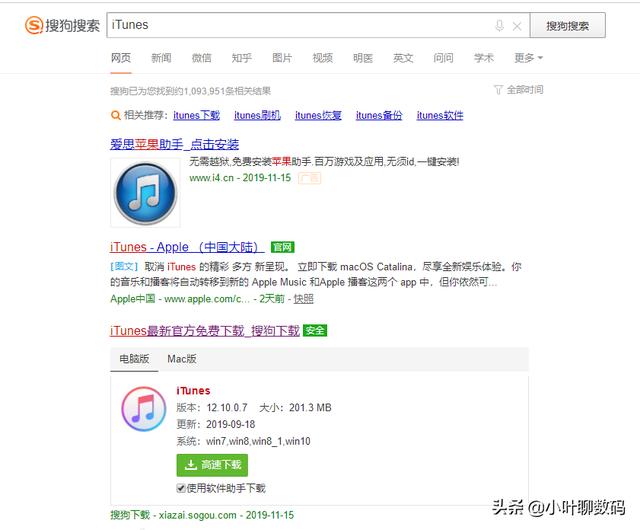Image resolution: width=640 pixels, height=530 pixels.
Task: Click the 高速下载 download button
Action: 212,465
